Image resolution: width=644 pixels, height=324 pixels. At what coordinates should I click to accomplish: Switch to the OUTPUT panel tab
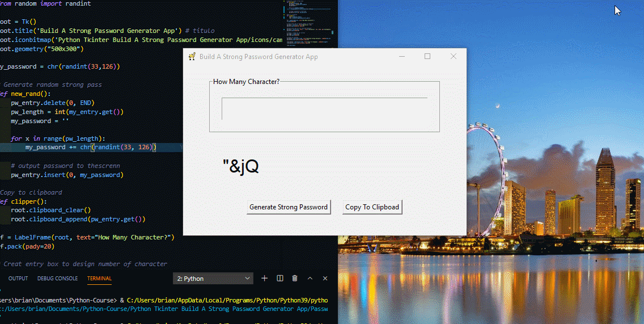point(18,279)
